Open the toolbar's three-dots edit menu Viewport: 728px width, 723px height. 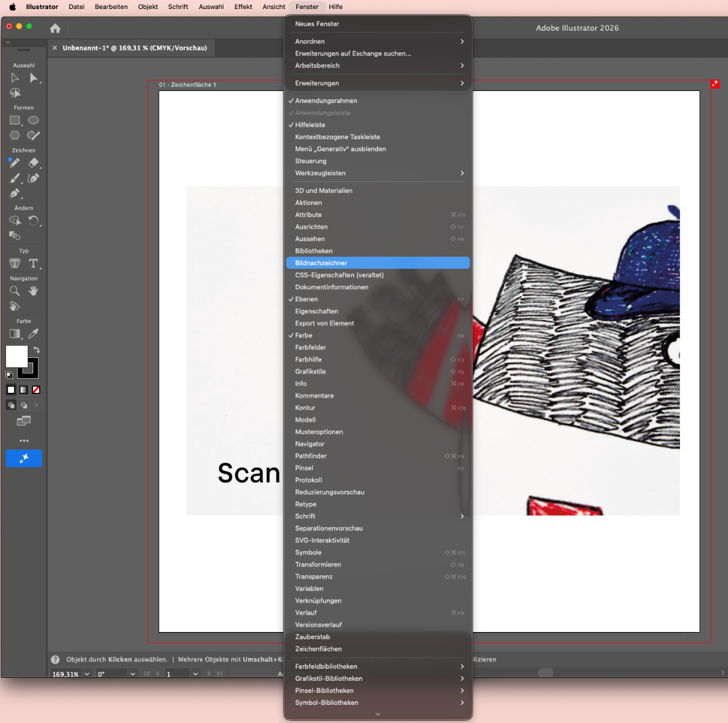tap(24, 440)
